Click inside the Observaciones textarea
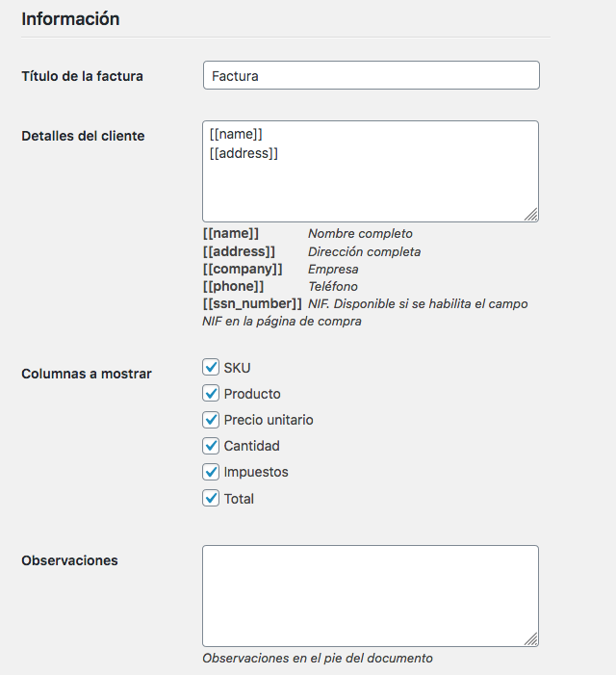 click(x=371, y=596)
